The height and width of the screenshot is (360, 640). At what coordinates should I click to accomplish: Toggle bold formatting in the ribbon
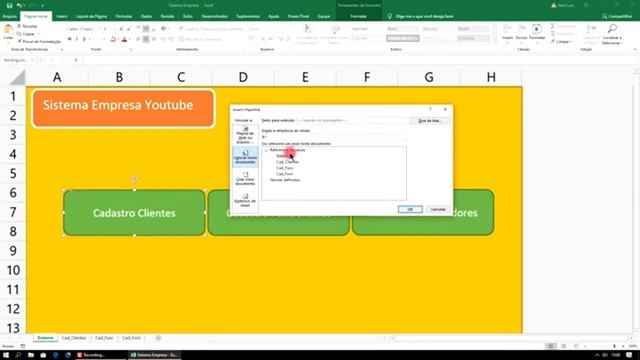click(x=69, y=39)
